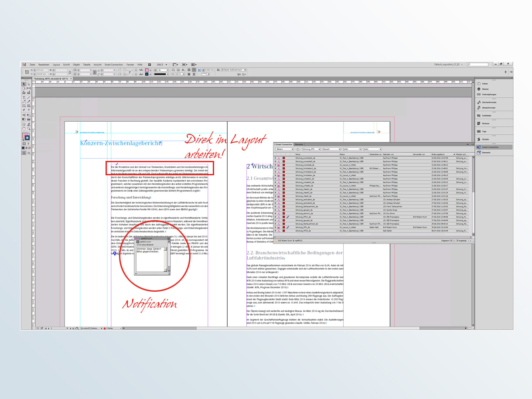Open the Smart Connection menu in menu bar
Screen dimensions: 532x399
click(114, 65)
